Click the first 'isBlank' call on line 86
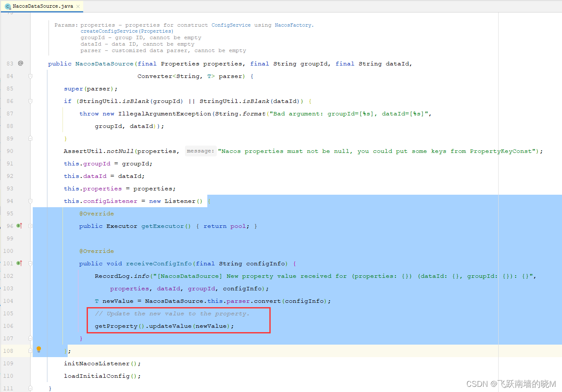Image resolution: width=562 pixels, height=392 pixels. [x=137, y=101]
